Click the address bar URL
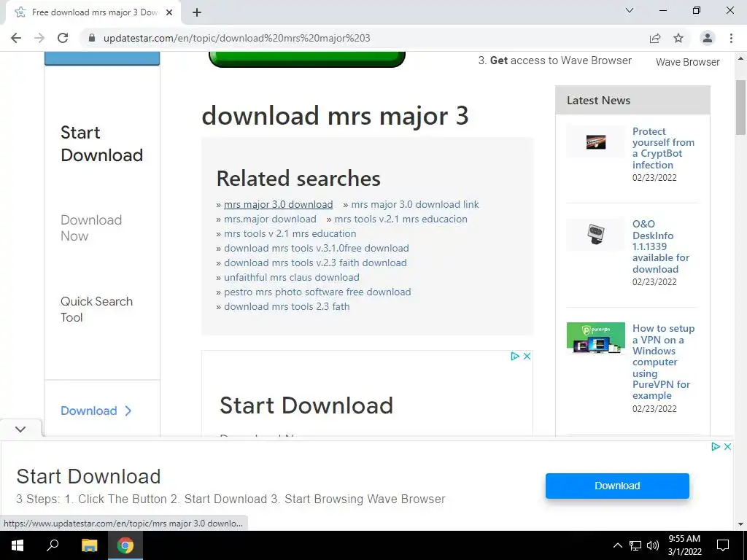The image size is (747, 560). tap(237, 38)
